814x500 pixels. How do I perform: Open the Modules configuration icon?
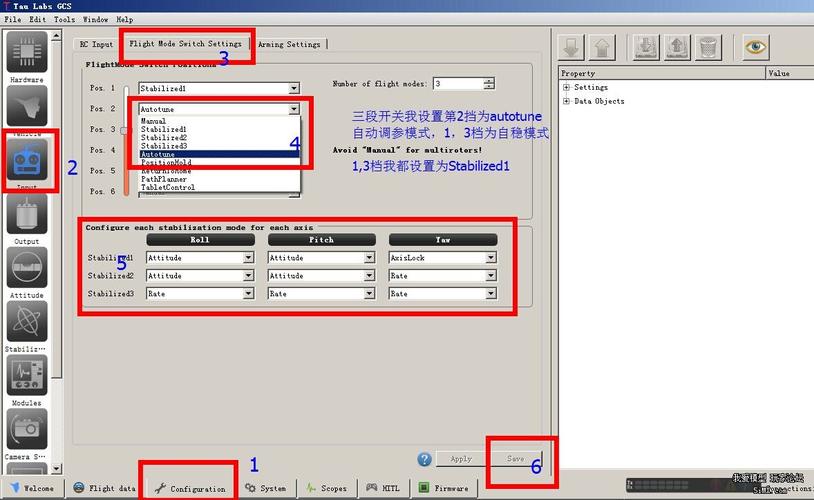coord(27,376)
